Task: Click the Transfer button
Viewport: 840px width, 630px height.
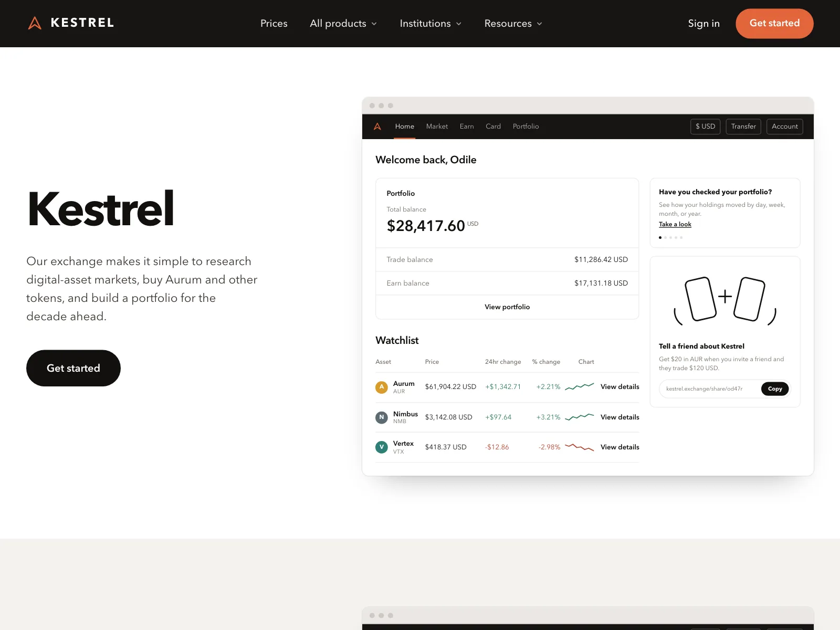Action: click(x=743, y=127)
